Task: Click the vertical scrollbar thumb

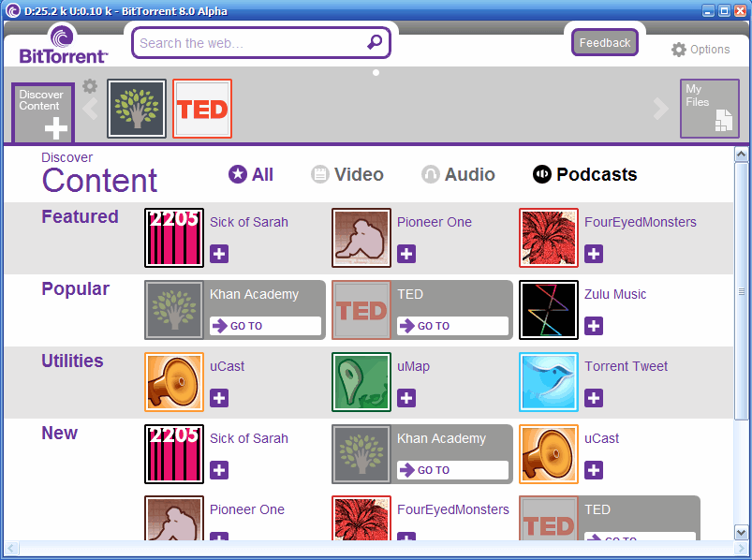Action: click(x=741, y=290)
